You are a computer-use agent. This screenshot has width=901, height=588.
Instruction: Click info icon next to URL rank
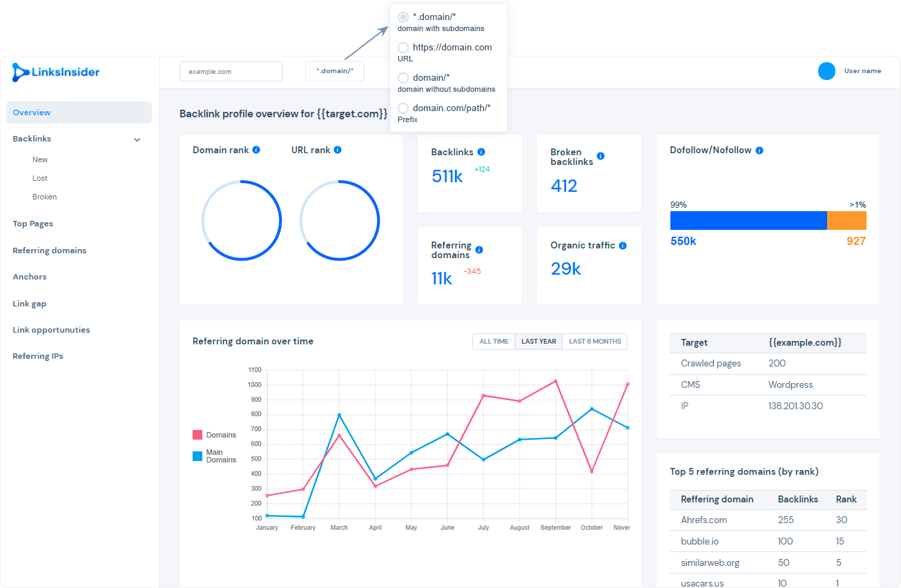(x=338, y=150)
